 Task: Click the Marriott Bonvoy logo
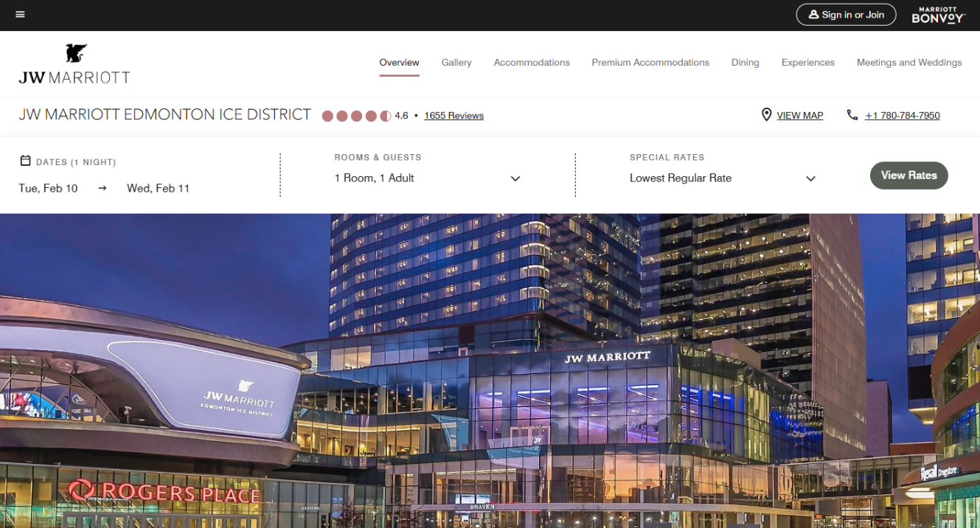938,15
